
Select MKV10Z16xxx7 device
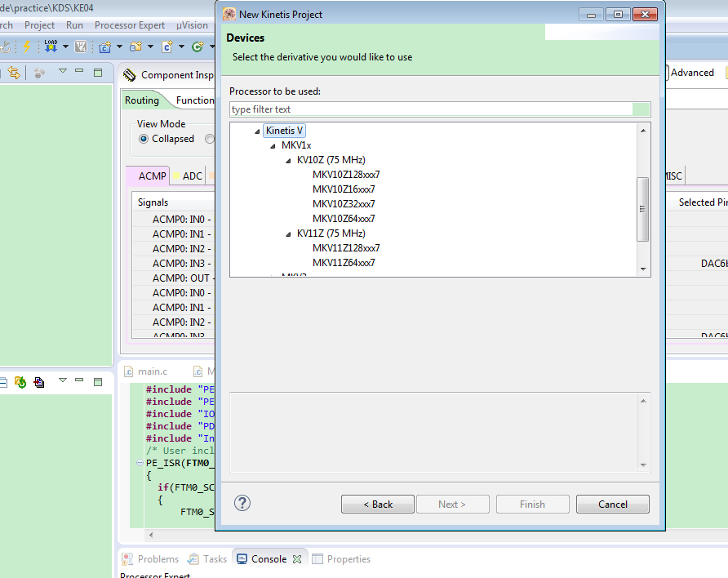(x=344, y=189)
